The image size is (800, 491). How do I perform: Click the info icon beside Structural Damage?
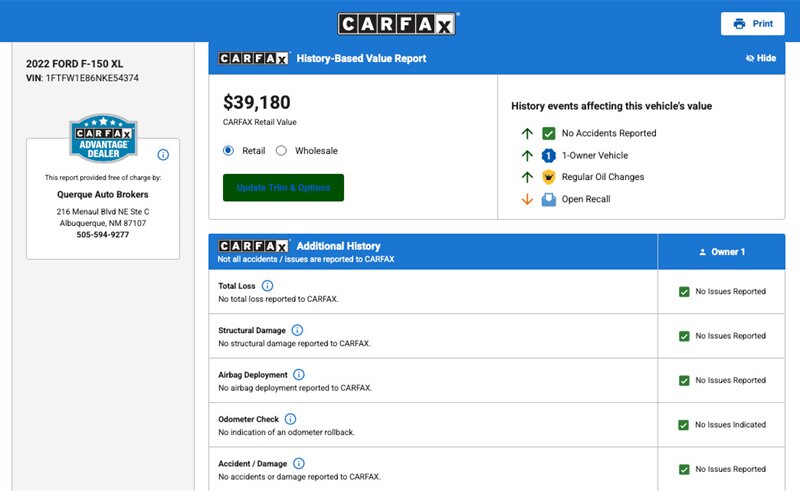[297, 330]
